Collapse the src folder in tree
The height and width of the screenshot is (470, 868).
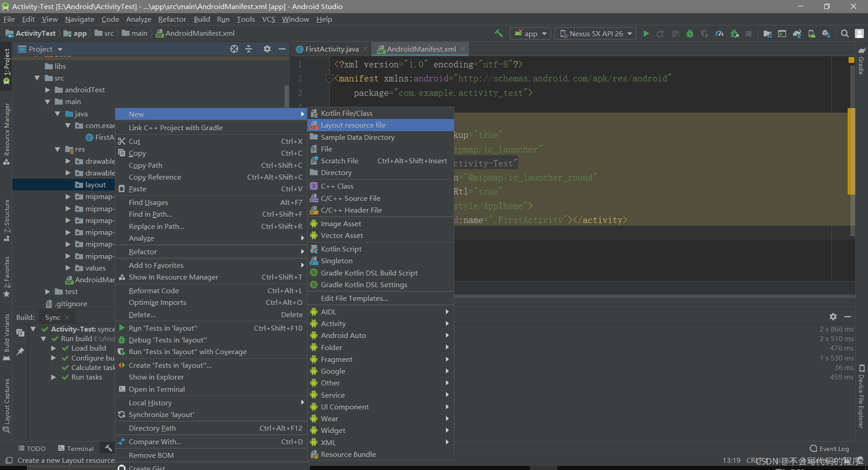coord(38,78)
